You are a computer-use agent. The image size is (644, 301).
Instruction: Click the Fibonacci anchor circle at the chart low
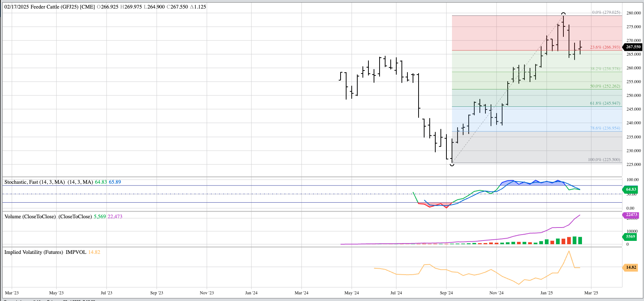pyautogui.click(x=452, y=164)
